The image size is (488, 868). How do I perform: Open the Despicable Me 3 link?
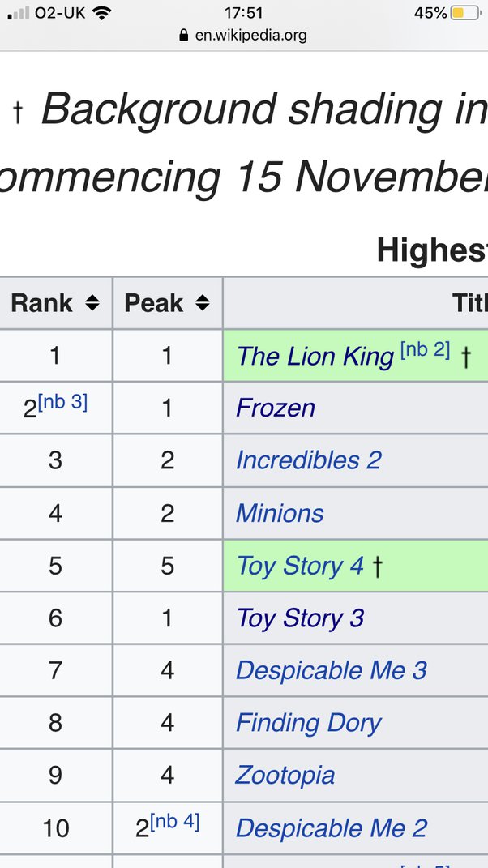click(x=332, y=670)
